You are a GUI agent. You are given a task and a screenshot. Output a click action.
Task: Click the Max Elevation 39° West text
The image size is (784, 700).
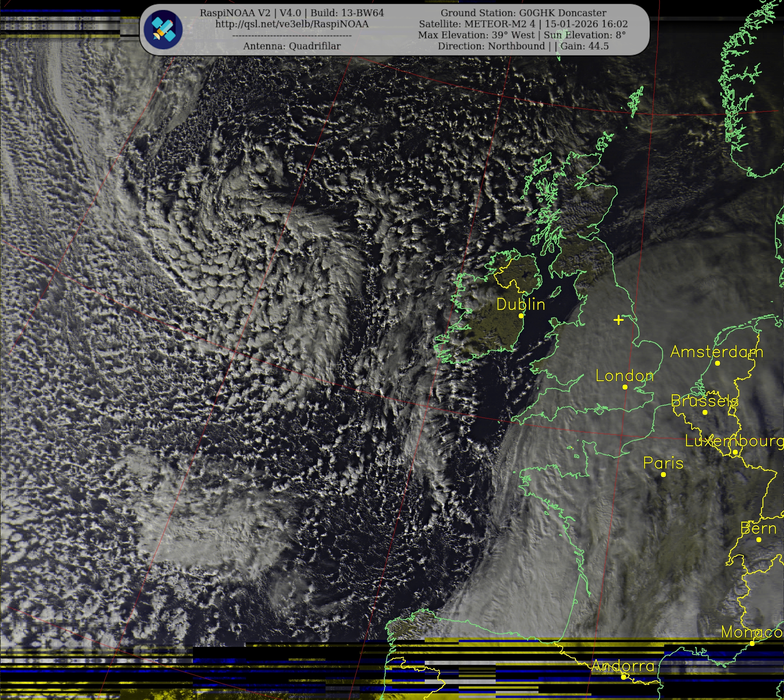476,35
